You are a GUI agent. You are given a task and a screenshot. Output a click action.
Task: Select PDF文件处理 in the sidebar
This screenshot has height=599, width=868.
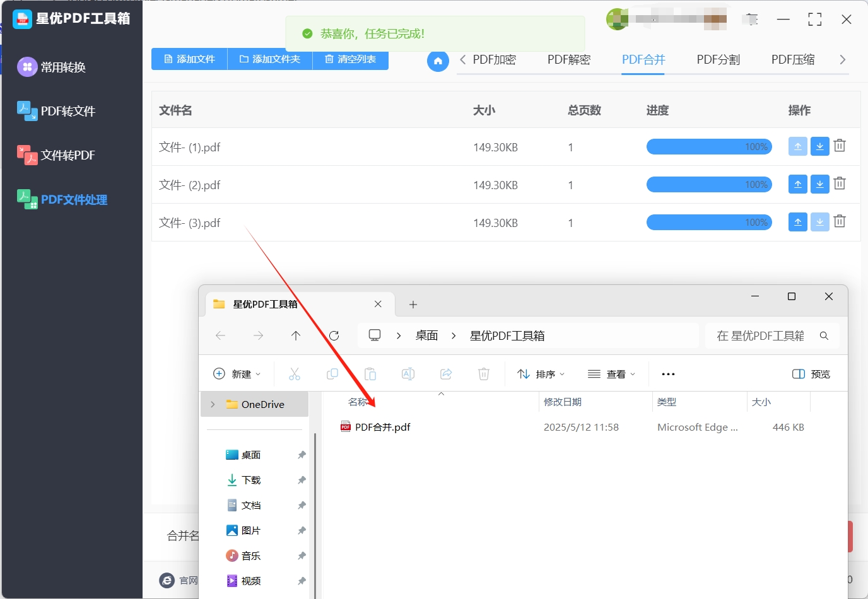click(62, 199)
